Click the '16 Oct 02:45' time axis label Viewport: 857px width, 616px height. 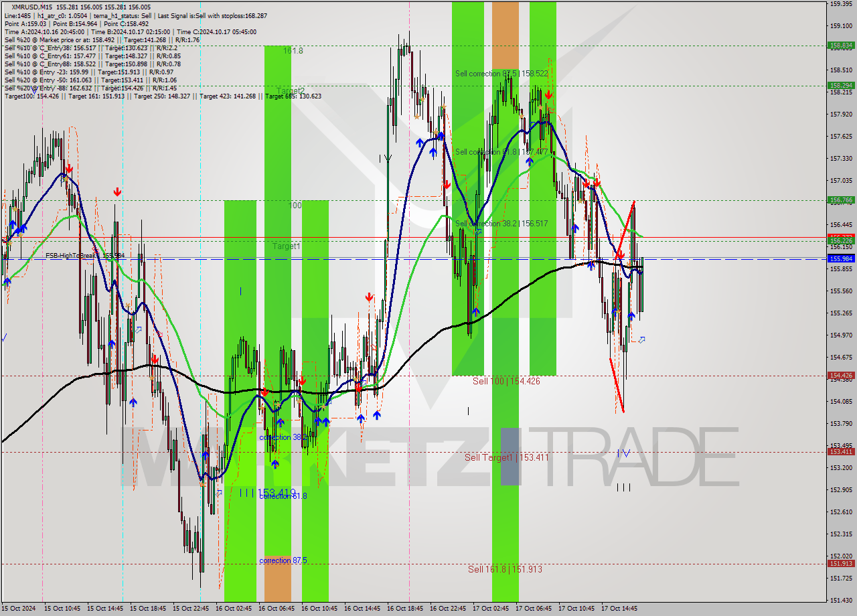[x=233, y=609]
